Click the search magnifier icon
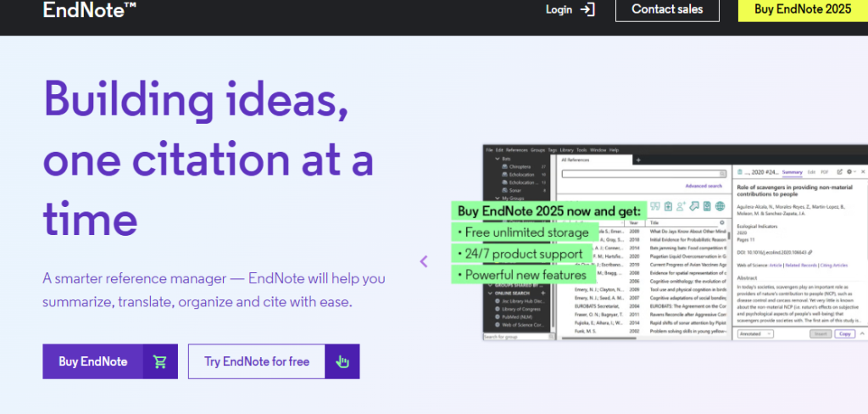 (x=722, y=173)
